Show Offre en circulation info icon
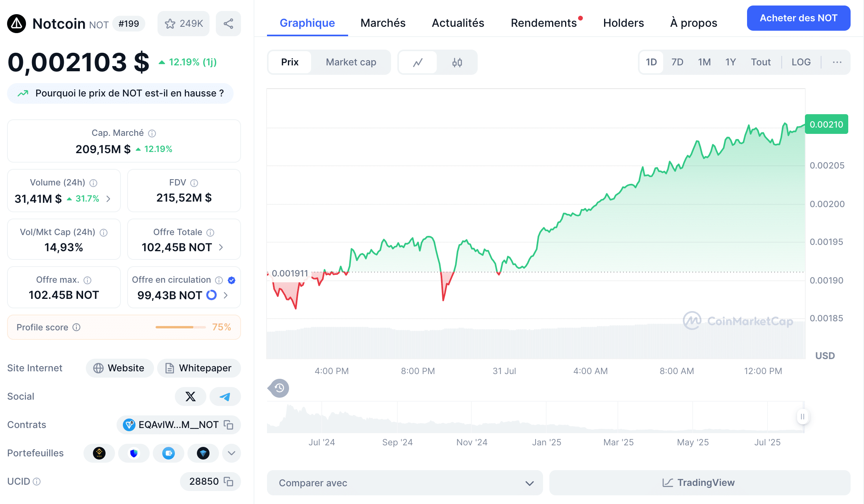The height and width of the screenshot is (504, 864). pyautogui.click(x=219, y=280)
